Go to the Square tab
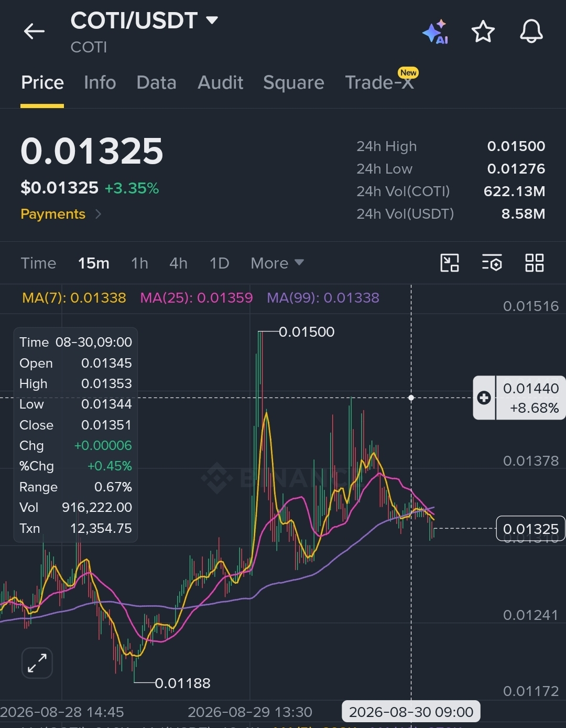Image resolution: width=566 pixels, height=728 pixels. click(293, 82)
